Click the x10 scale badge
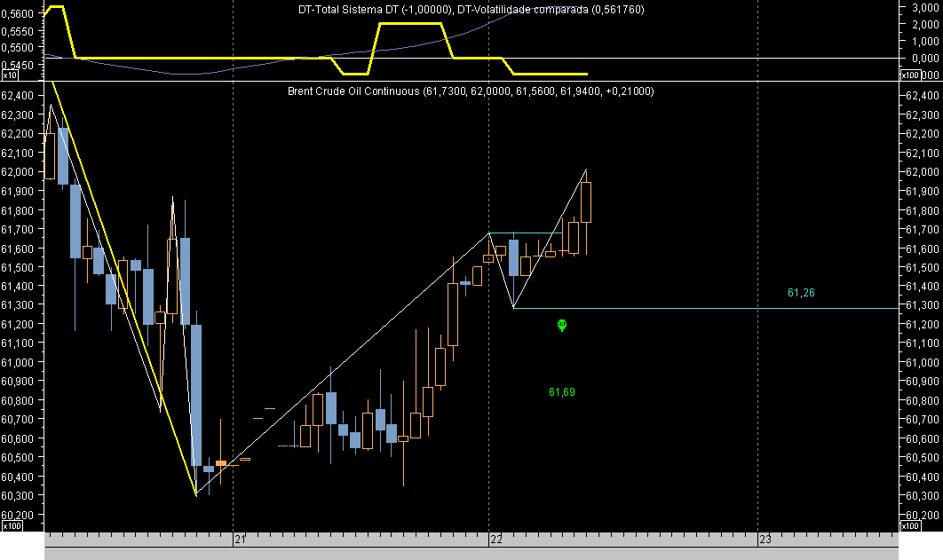The image size is (943, 560). (11, 75)
